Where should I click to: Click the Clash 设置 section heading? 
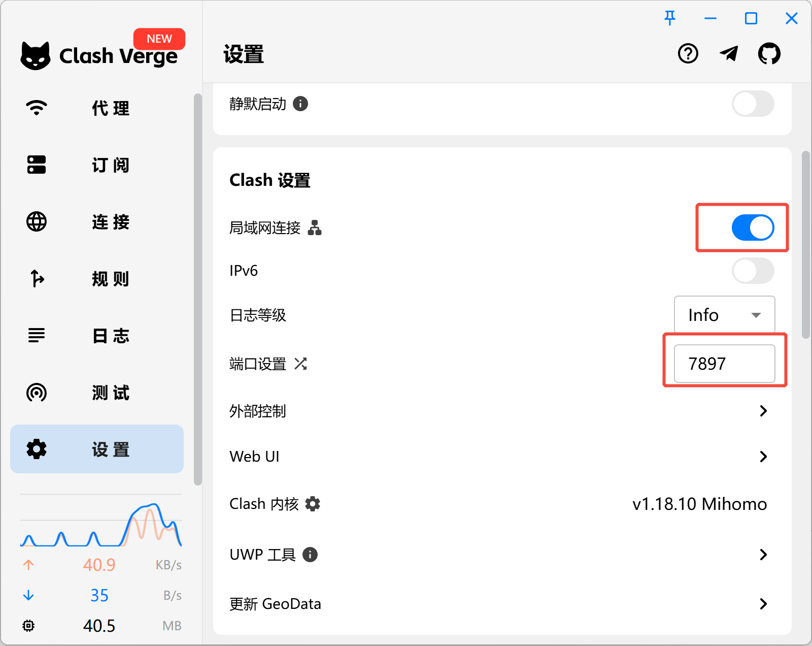[269, 180]
